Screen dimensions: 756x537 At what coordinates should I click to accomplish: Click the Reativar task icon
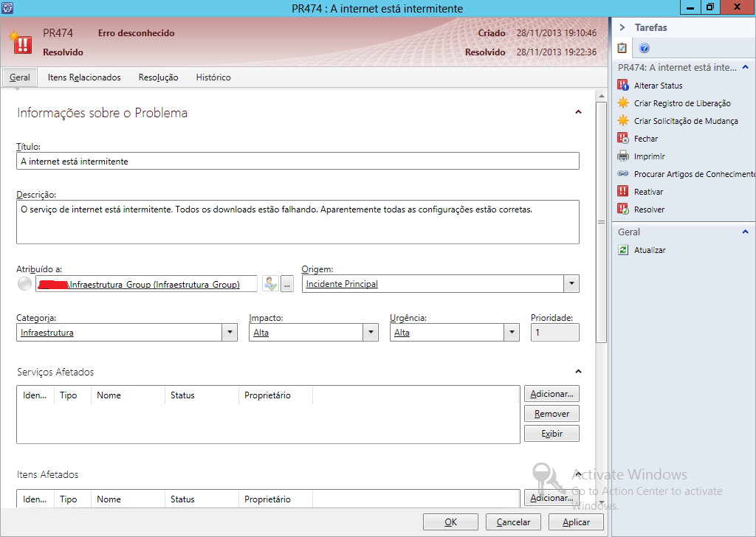tap(623, 192)
